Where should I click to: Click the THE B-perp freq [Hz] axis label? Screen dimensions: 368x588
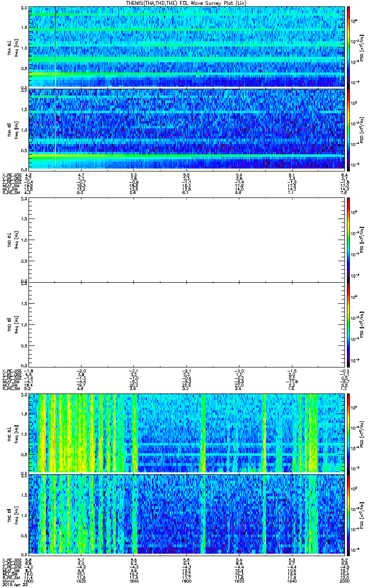point(13,433)
